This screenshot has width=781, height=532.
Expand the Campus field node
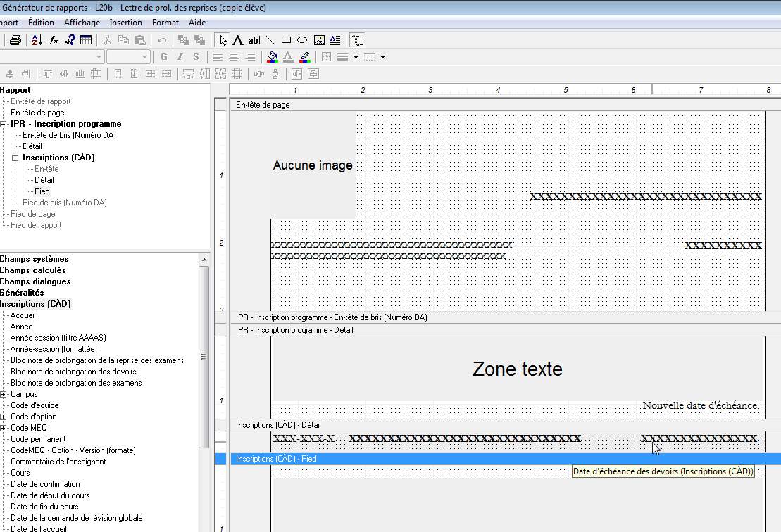(x=4, y=394)
